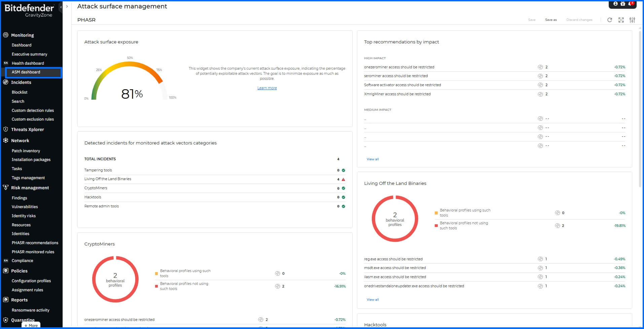The height and width of the screenshot is (329, 644).
Task: Click the Policies section icon
Action: pyautogui.click(x=6, y=270)
